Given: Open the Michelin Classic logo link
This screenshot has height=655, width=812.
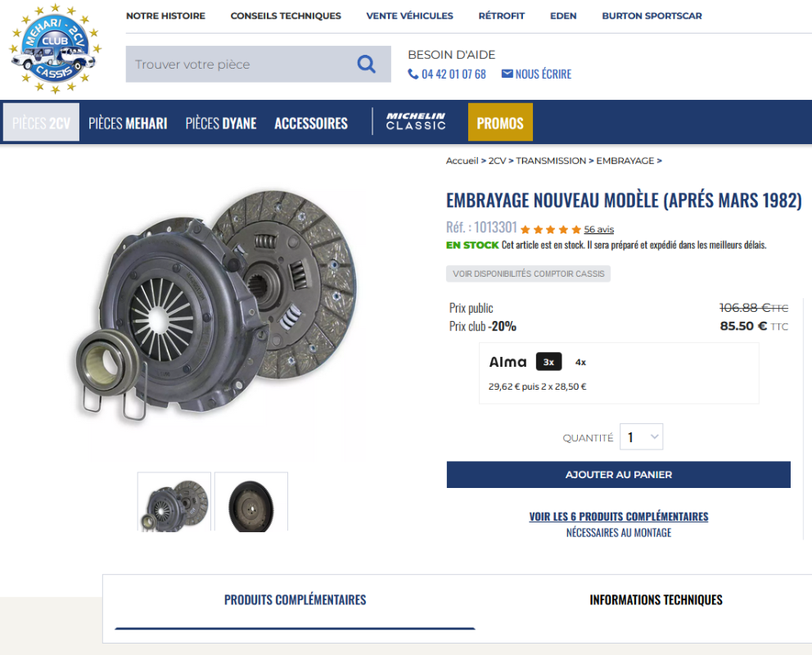Looking at the screenshot, I should pos(416,121).
